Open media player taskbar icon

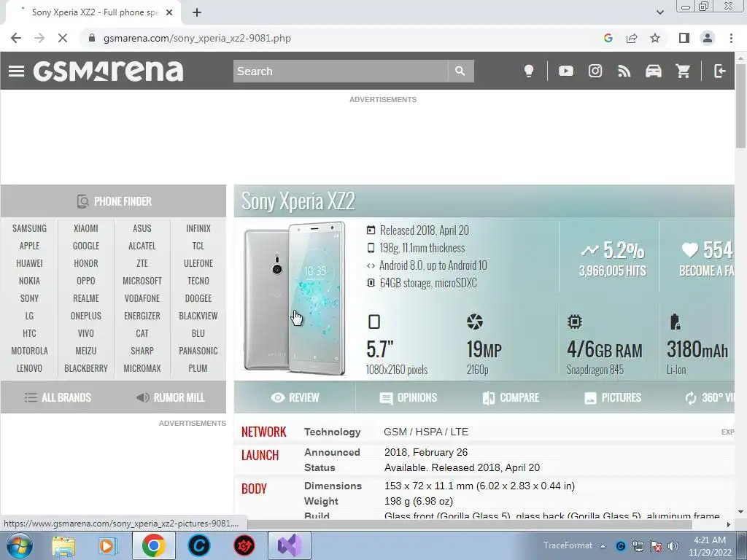[108, 545]
